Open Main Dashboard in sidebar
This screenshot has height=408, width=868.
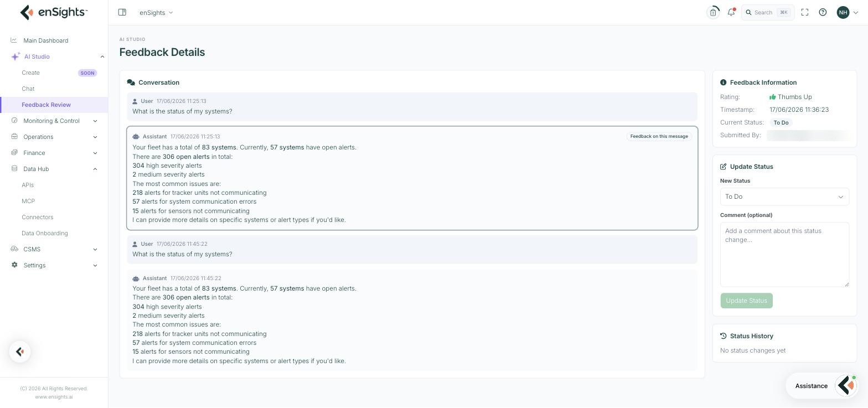pos(46,40)
